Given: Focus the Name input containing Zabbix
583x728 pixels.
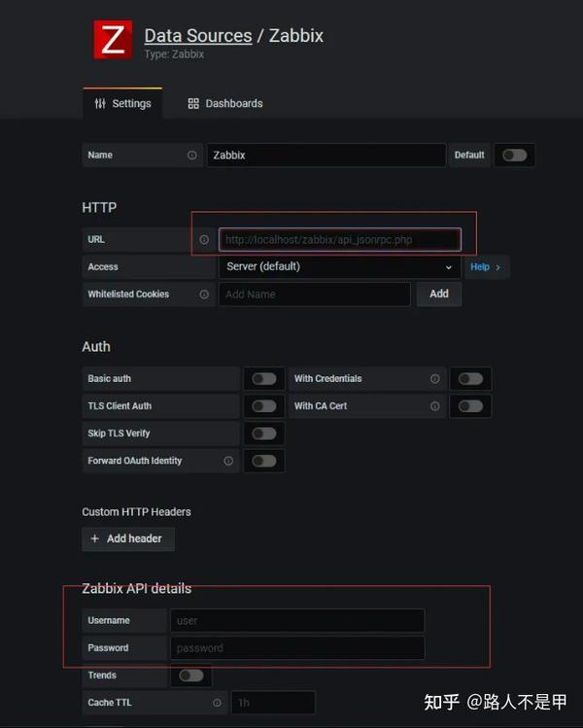Looking at the screenshot, I should coord(326,156).
